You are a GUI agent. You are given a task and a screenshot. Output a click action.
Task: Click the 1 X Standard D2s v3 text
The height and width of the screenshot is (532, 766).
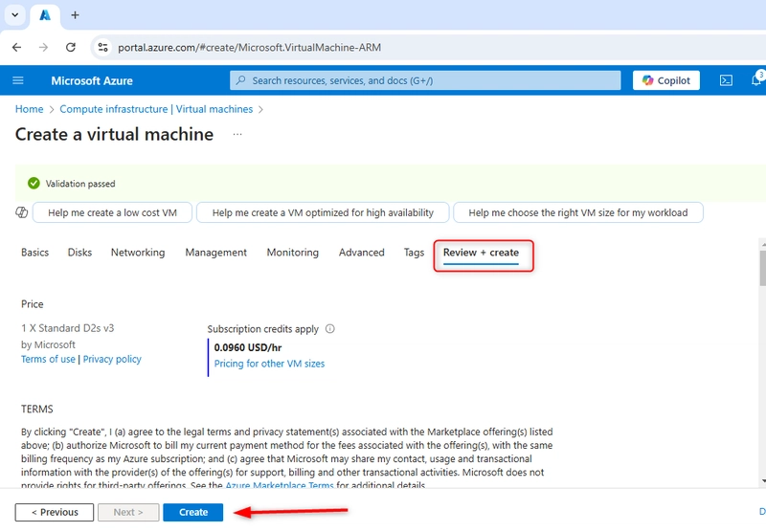(x=67, y=328)
